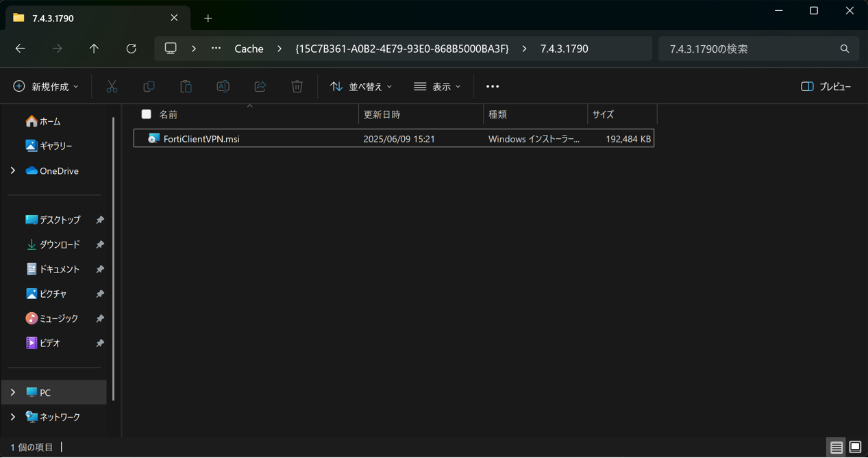The width and height of the screenshot is (868, 458).
Task: Open the 表示 view dropdown
Action: 437,86
